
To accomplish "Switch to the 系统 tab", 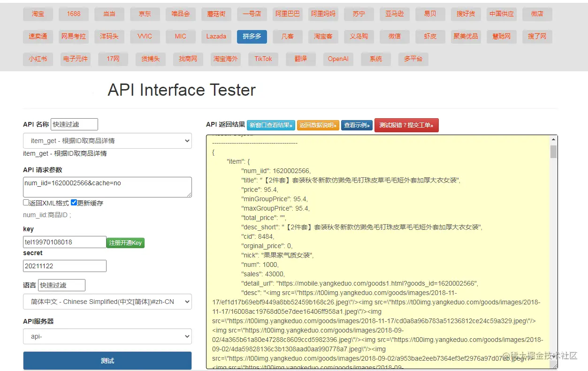I will pos(376,59).
